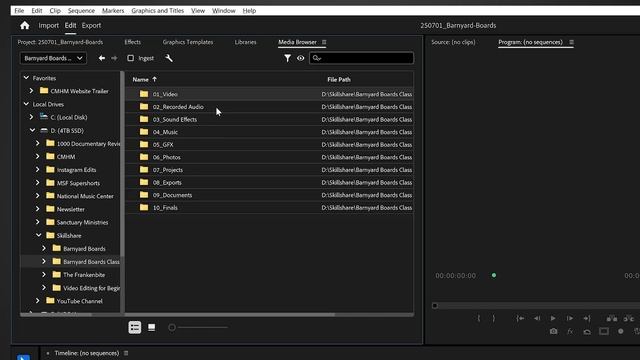This screenshot has height=360, width=640.
Task: Switch to the Source monitor tab
Action: point(453,42)
